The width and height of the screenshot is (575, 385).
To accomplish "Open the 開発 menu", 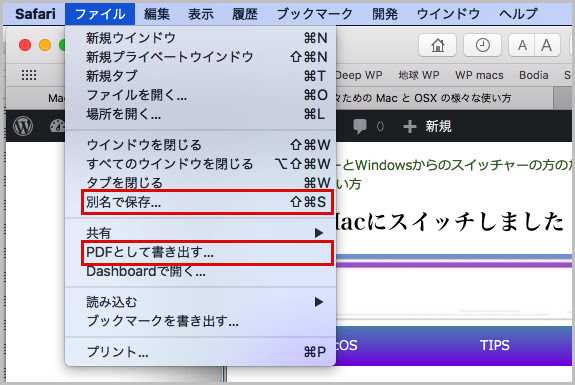I will pyautogui.click(x=385, y=14).
